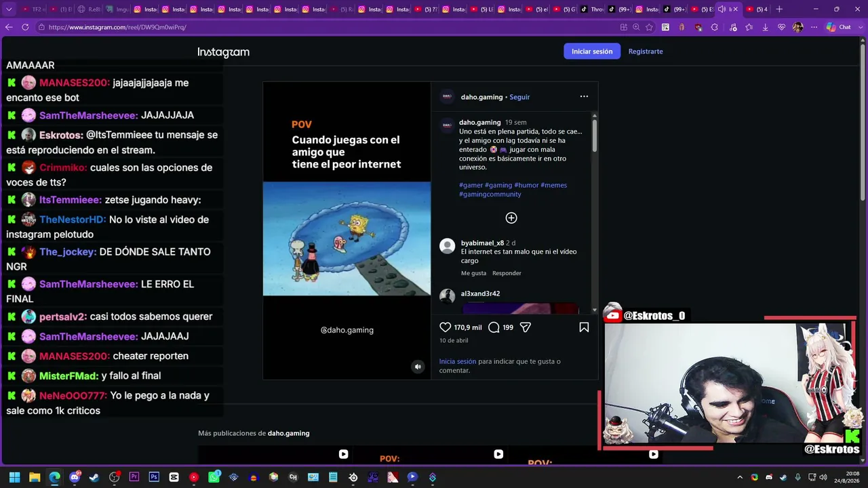The width and height of the screenshot is (868, 488).
Task: Open a new browser tab with plus
Action: pos(779,9)
